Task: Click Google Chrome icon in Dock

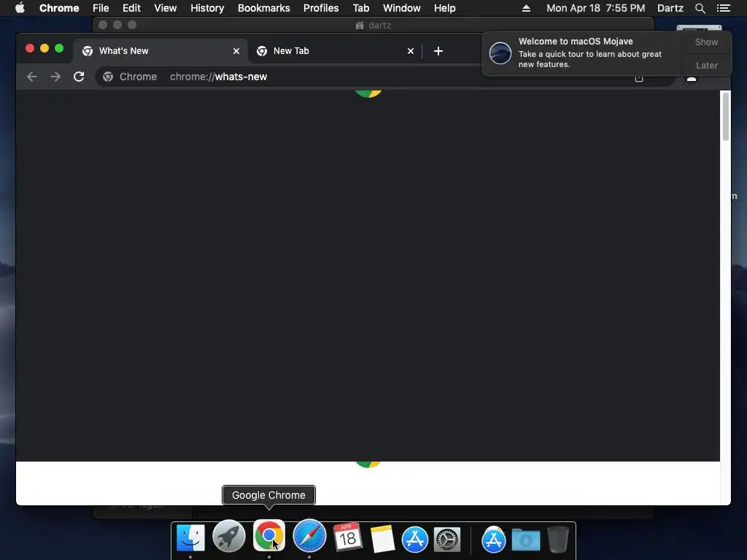Action: point(269,536)
